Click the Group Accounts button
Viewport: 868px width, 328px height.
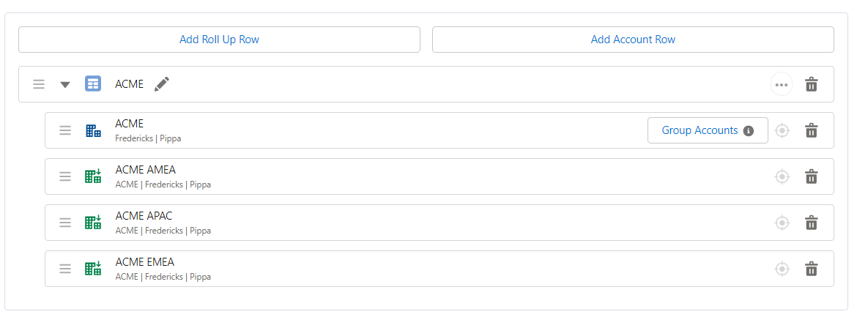(700, 130)
